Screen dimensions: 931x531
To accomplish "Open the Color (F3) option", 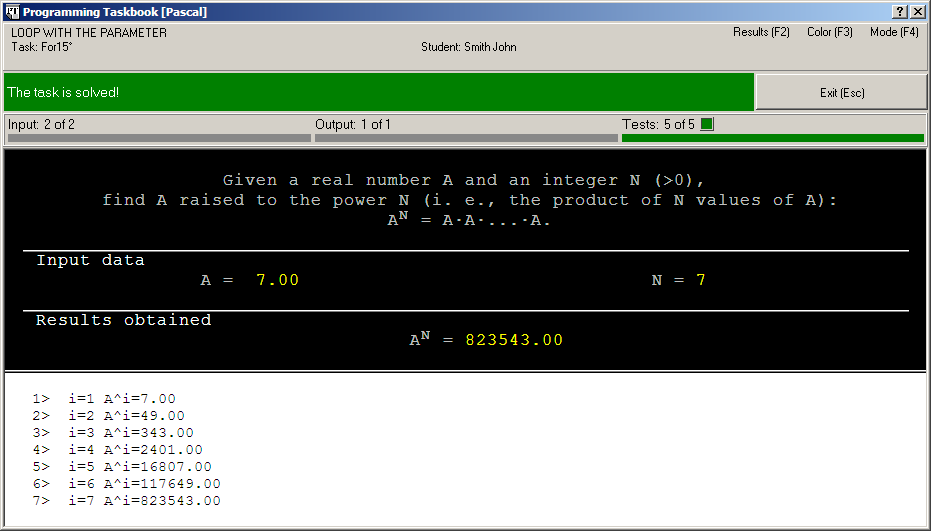I will pos(829,32).
